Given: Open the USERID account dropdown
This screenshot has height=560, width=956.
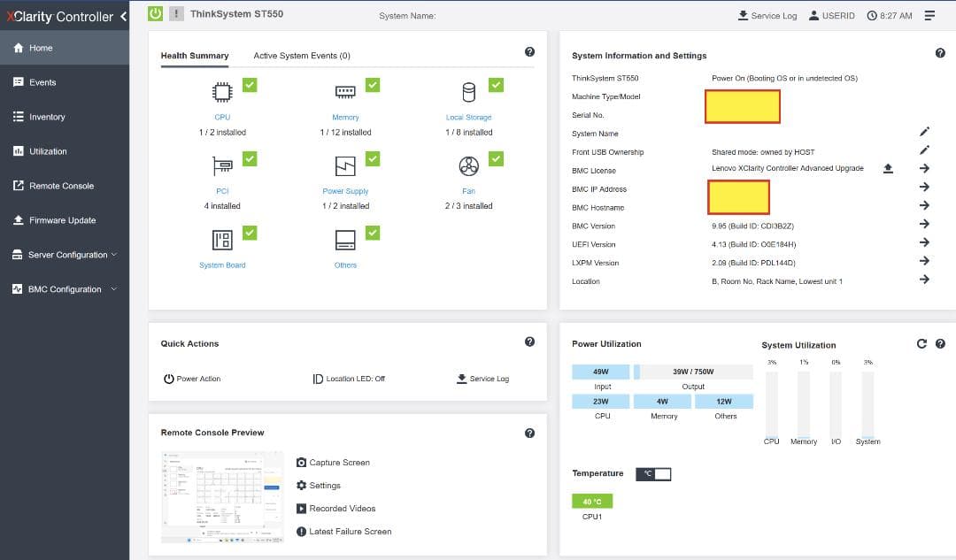Looking at the screenshot, I should point(831,16).
